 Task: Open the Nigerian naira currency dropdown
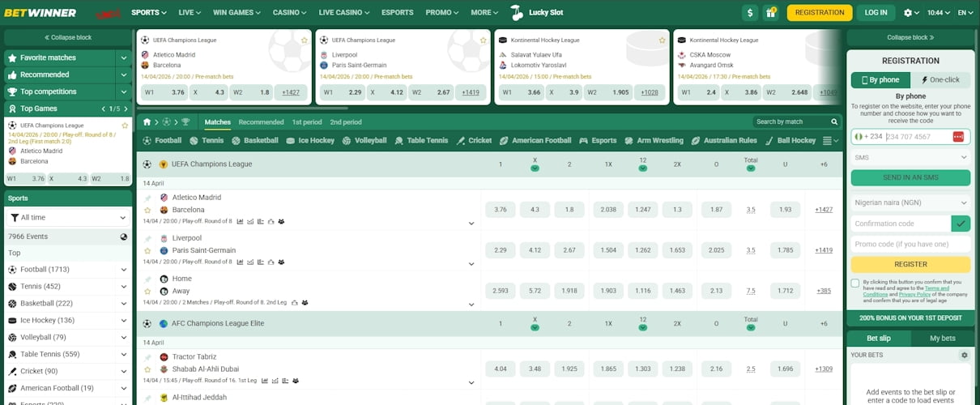pyautogui.click(x=910, y=202)
